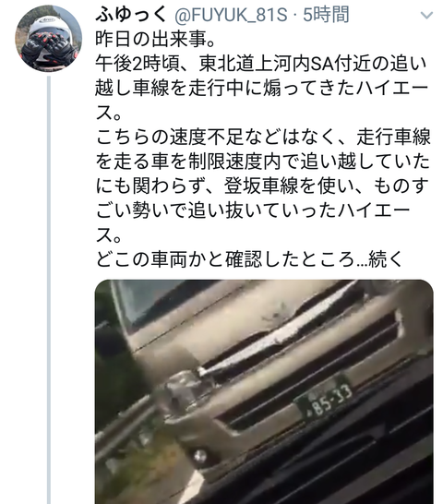Click the vertical thread connector line
Viewport: 443px width, 504px height.
tap(49, 290)
